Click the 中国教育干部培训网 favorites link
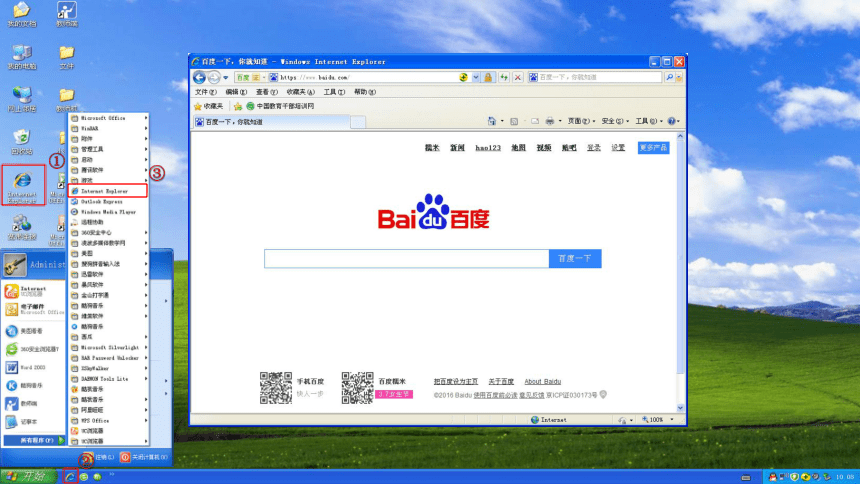860x484 pixels. click(280, 106)
